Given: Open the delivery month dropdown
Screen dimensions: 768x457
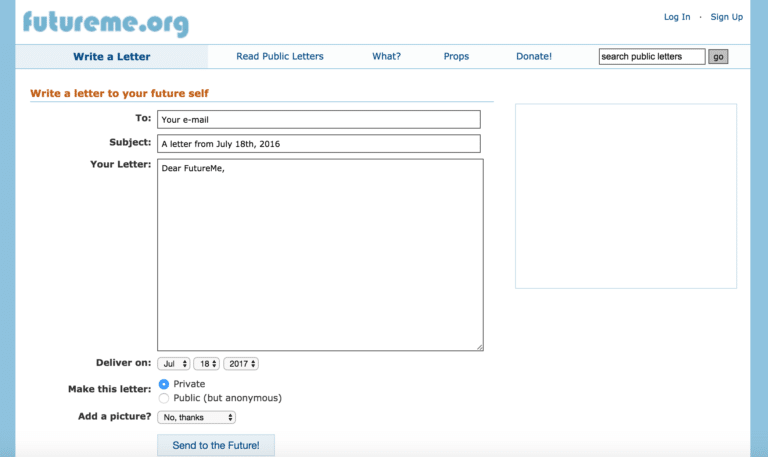Looking at the screenshot, I should click(174, 364).
